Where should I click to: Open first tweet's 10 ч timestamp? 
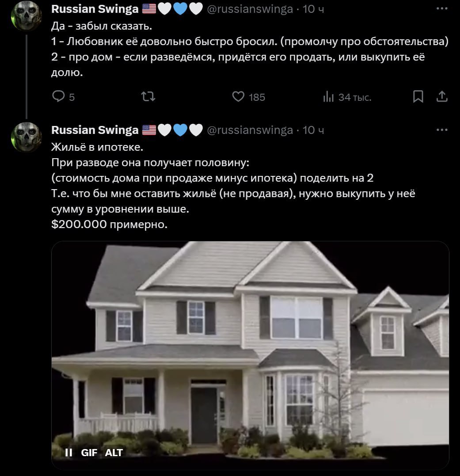coord(313,9)
